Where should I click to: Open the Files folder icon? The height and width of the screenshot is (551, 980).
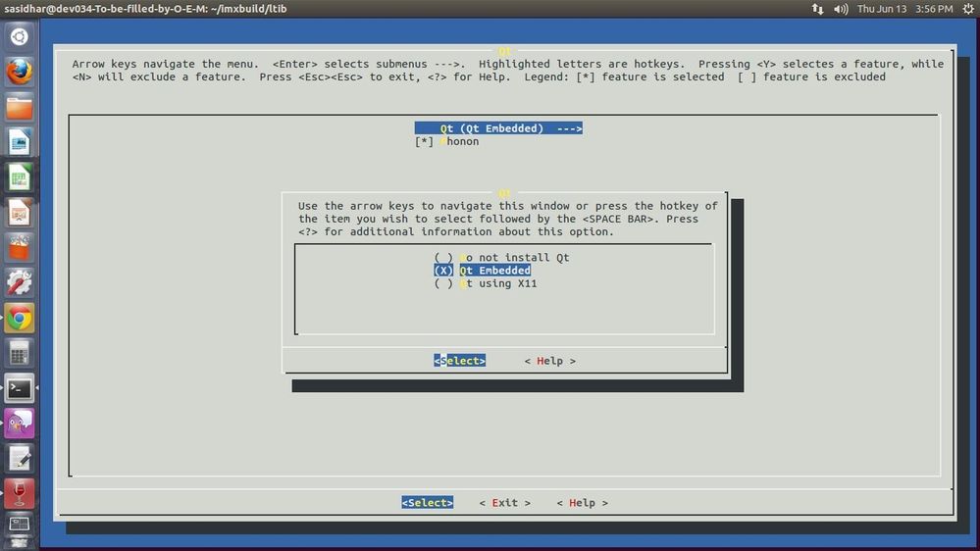pos(19,108)
